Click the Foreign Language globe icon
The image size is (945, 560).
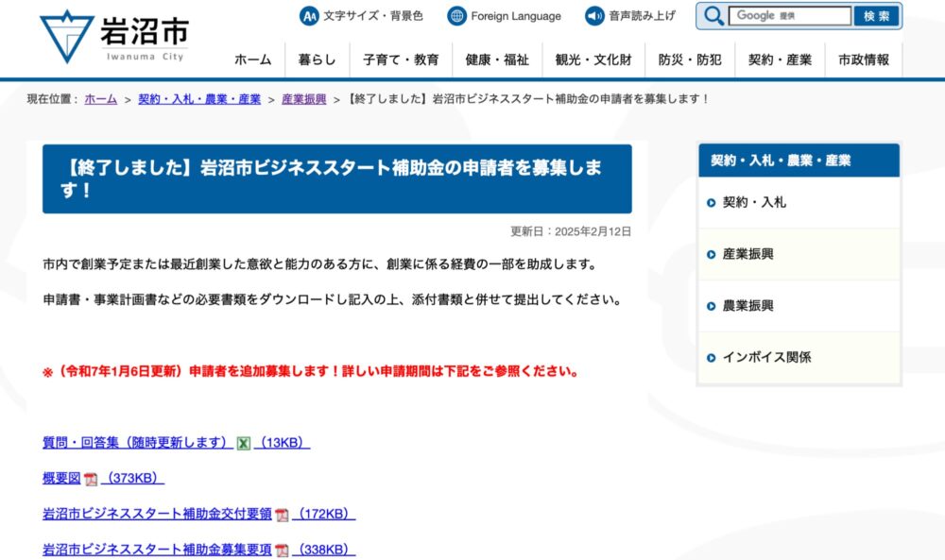tap(456, 16)
